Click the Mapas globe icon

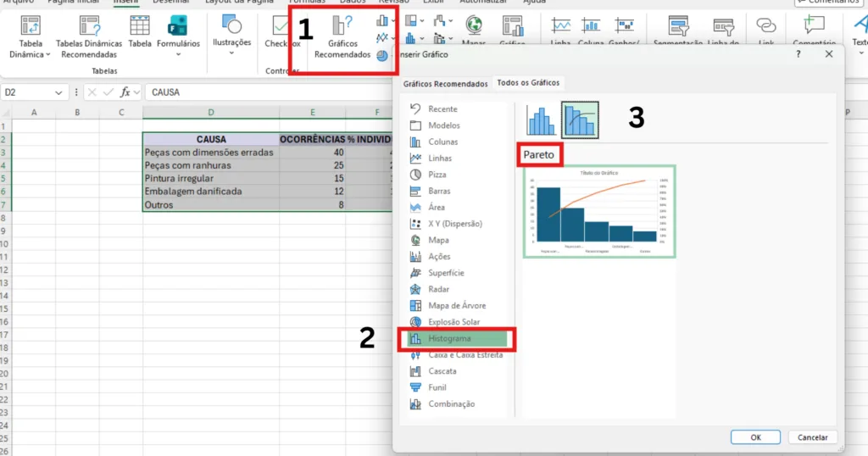coord(474,25)
